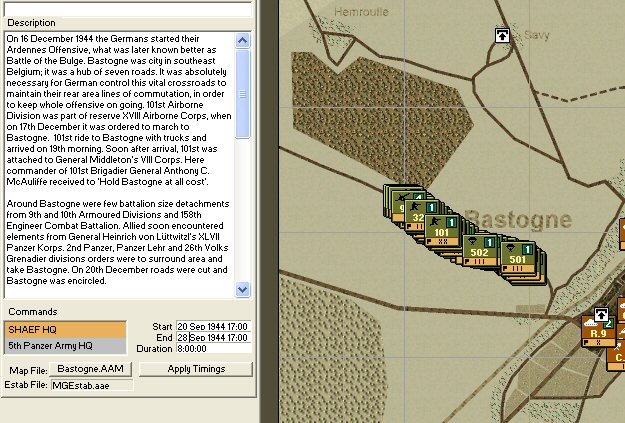Select SHAEF HQ in Commands list
The width and height of the screenshot is (625, 423).
click(65, 330)
